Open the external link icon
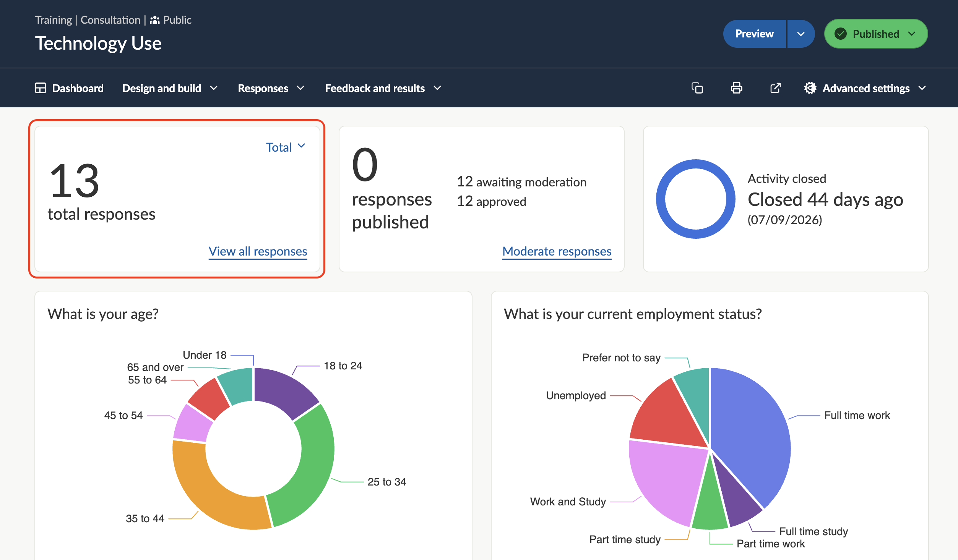The image size is (958, 560). (775, 88)
